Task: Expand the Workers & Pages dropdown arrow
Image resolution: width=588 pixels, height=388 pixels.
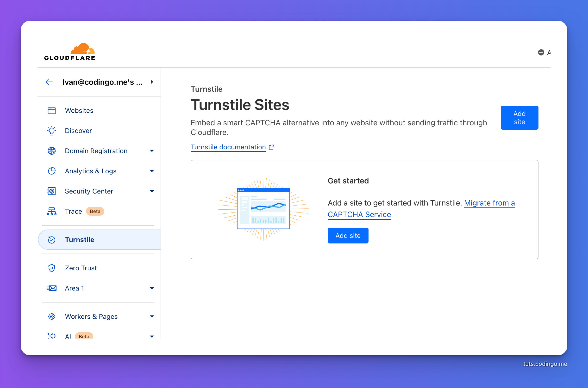Action: [152, 316]
